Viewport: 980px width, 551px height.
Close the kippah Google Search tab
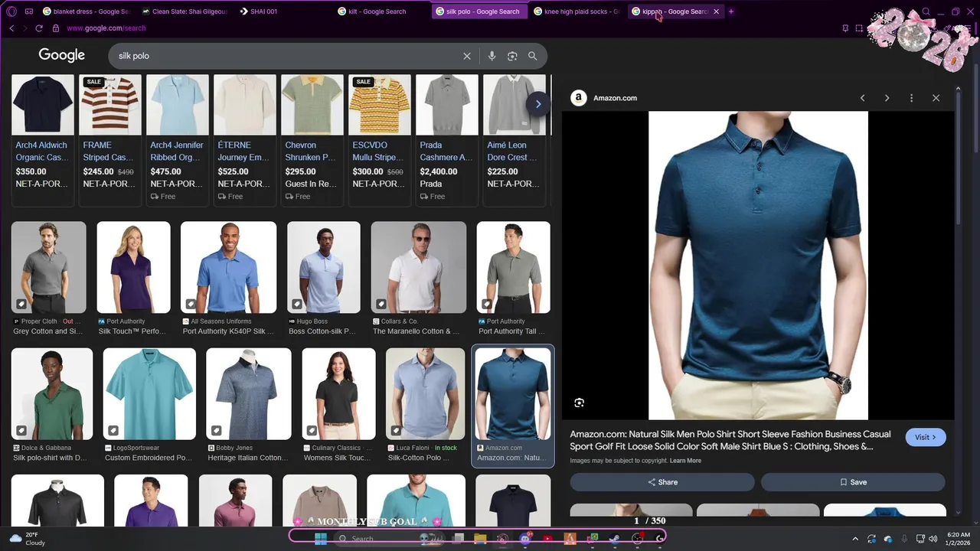point(717,11)
